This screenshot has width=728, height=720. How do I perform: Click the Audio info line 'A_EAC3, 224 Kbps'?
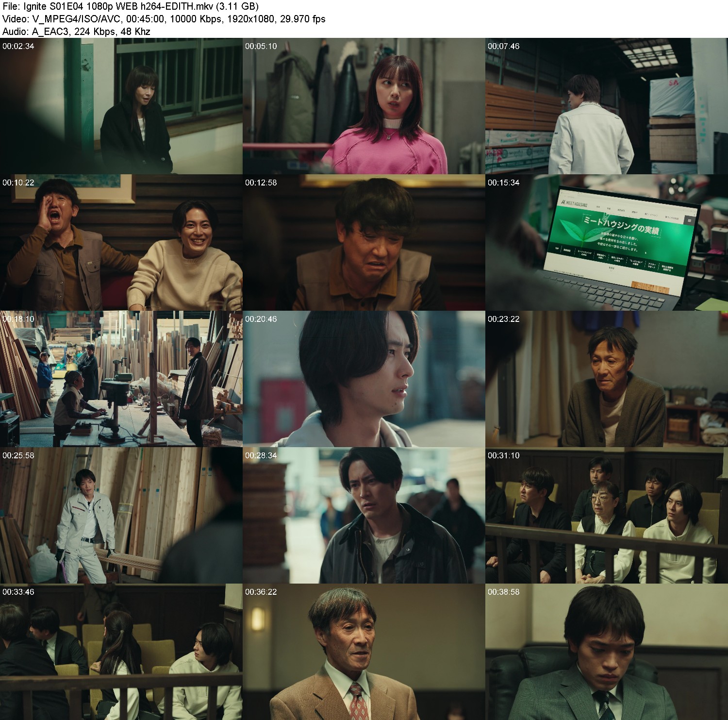click(76, 32)
